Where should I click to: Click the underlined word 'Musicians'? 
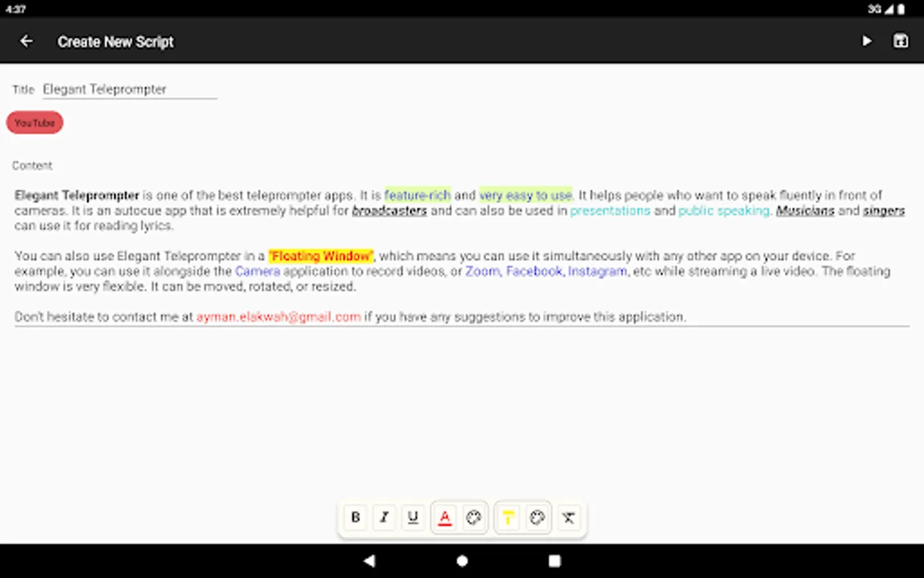(805, 211)
